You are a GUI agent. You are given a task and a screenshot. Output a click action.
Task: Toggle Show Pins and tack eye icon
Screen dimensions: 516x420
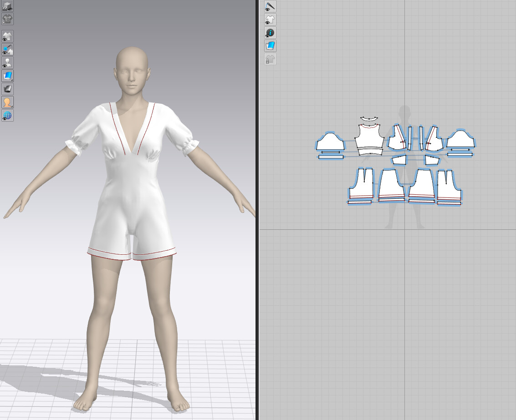pyautogui.click(x=7, y=49)
